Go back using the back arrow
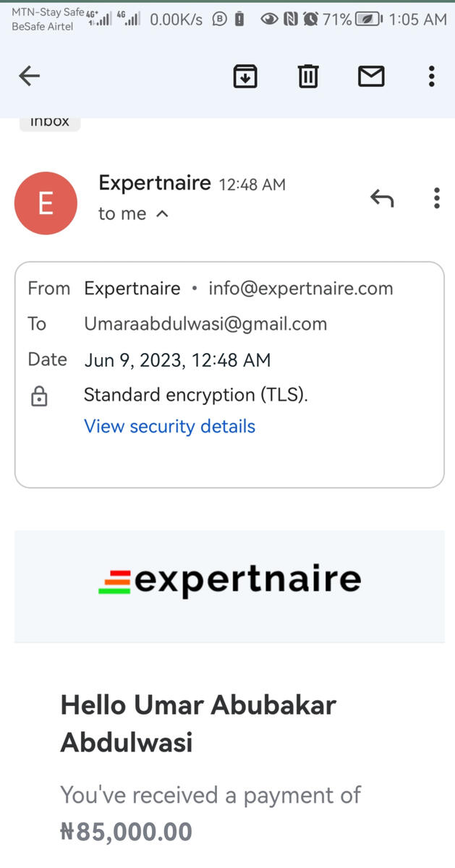Image resolution: width=455 pixels, height=868 pixels. tap(29, 76)
